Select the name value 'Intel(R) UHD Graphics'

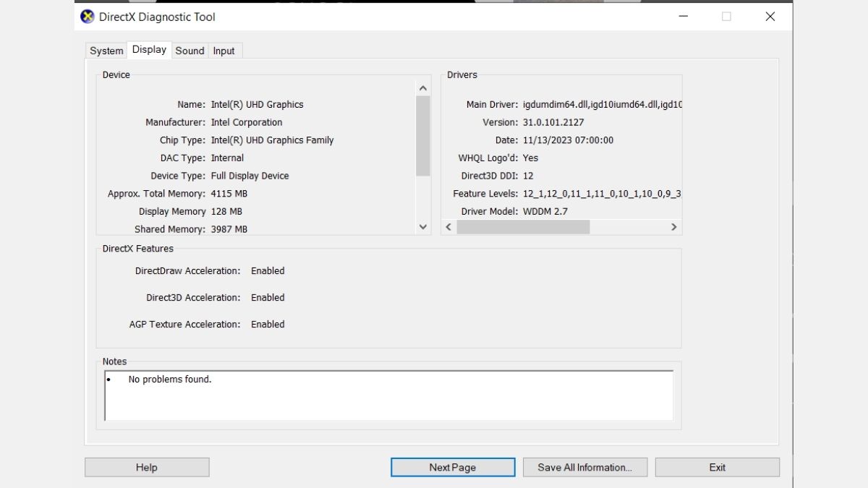(257, 104)
